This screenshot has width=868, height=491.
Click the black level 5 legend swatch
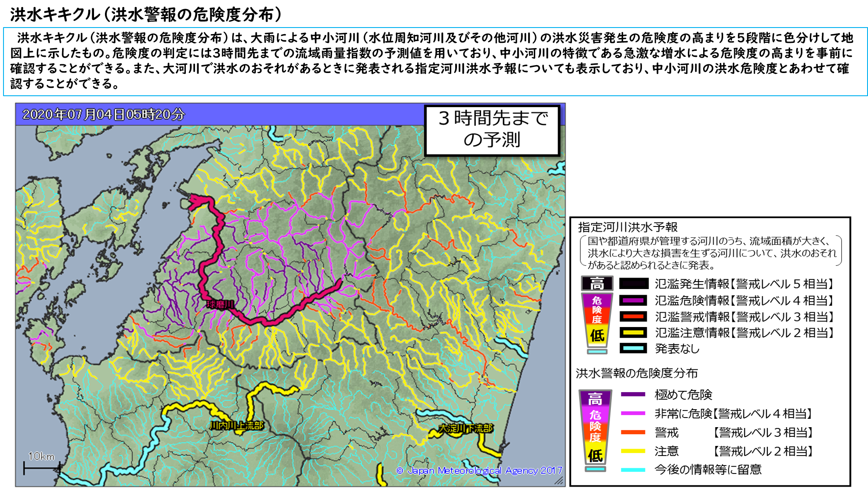click(634, 284)
